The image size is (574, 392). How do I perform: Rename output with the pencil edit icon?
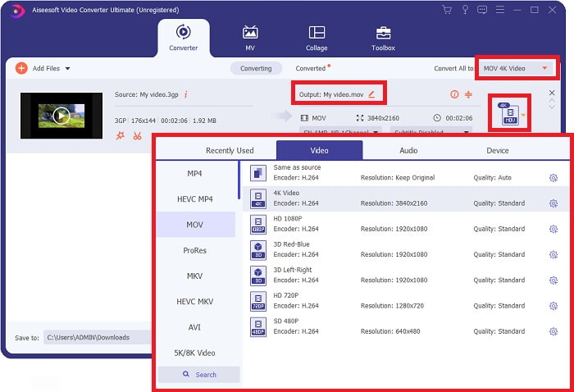pyautogui.click(x=371, y=94)
